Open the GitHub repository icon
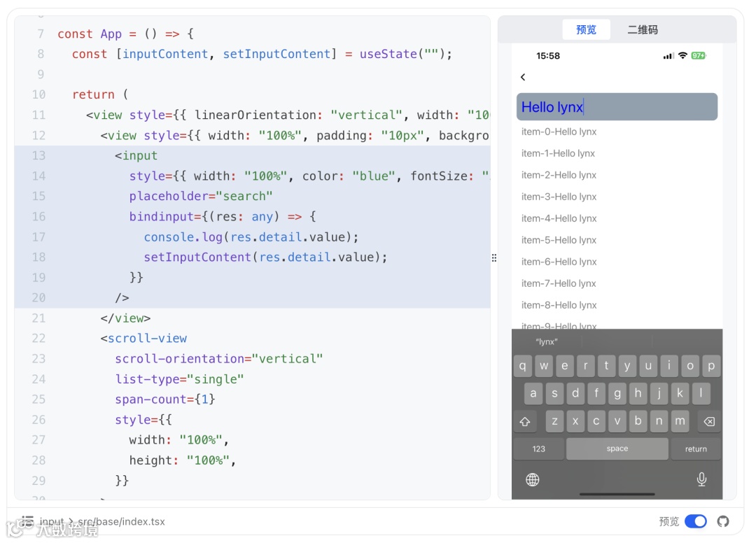The width and height of the screenshot is (756, 543). (722, 521)
